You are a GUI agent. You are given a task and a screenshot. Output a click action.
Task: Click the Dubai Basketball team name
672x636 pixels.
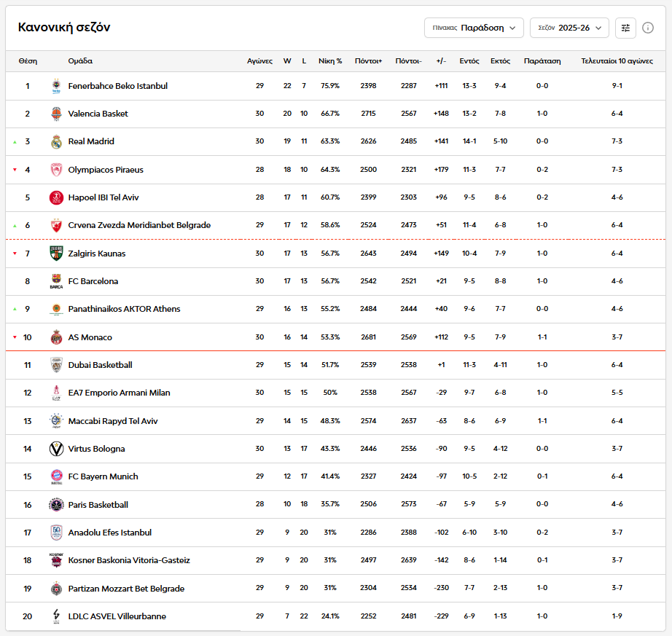click(x=100, y=365)
